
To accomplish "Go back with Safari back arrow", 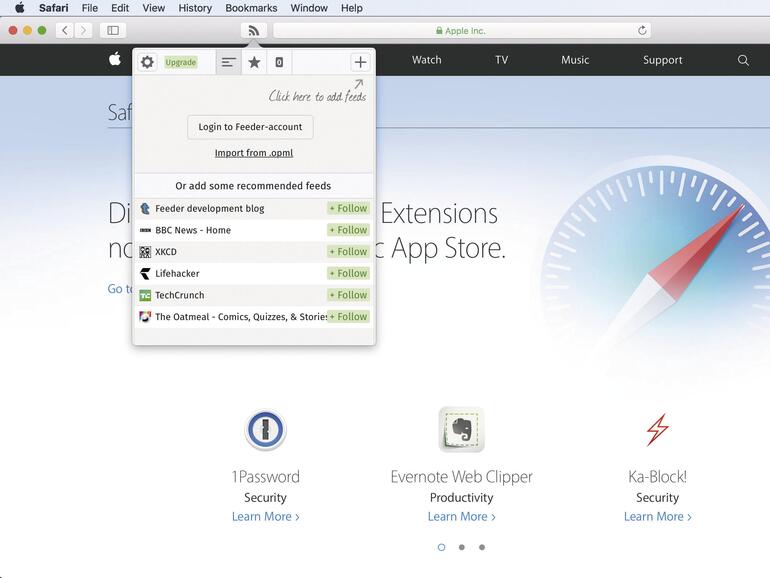I will pos(65,30).
